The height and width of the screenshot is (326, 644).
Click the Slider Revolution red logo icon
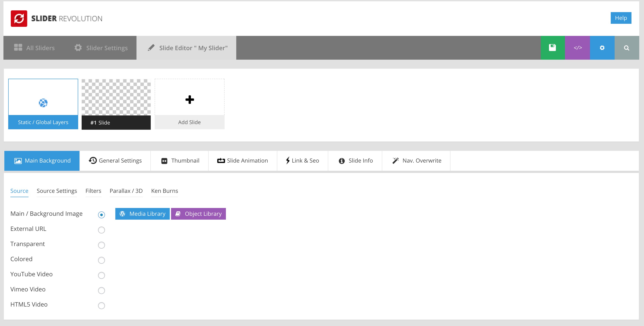(x=19, y=19)
